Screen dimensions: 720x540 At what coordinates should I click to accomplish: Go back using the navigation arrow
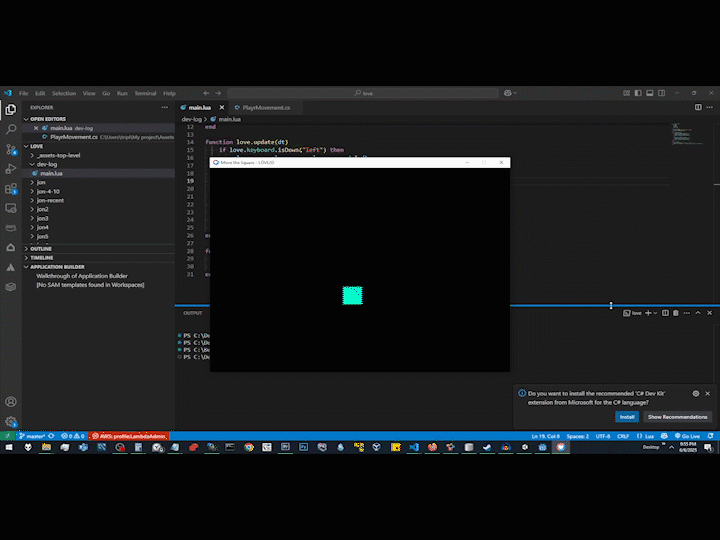(x=206, y=93)
